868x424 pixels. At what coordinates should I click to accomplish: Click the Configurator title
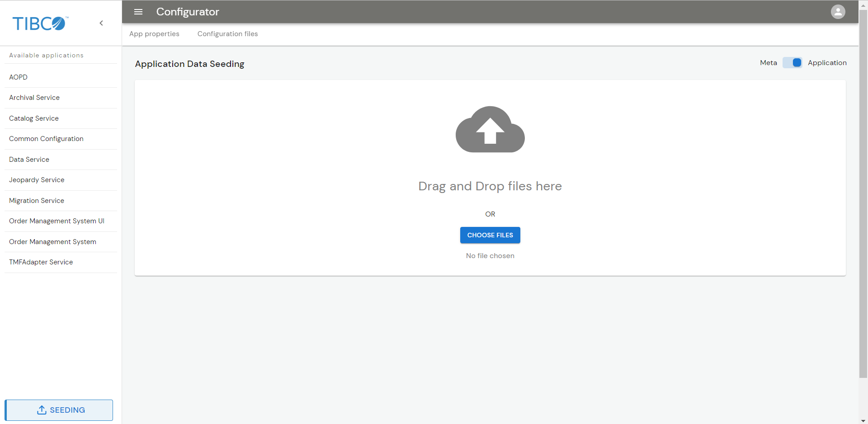(188, 12)
